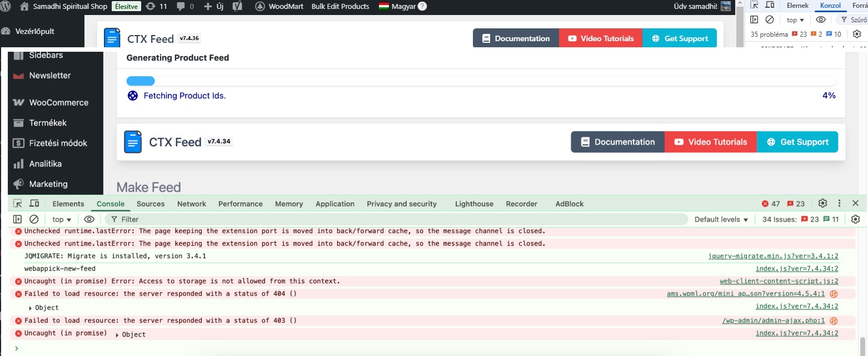Image resolution: width=868 pixels, height=356 pixels.
Task: Toggle device toolbar left of Elemek tab
Action: coord(770,5)
